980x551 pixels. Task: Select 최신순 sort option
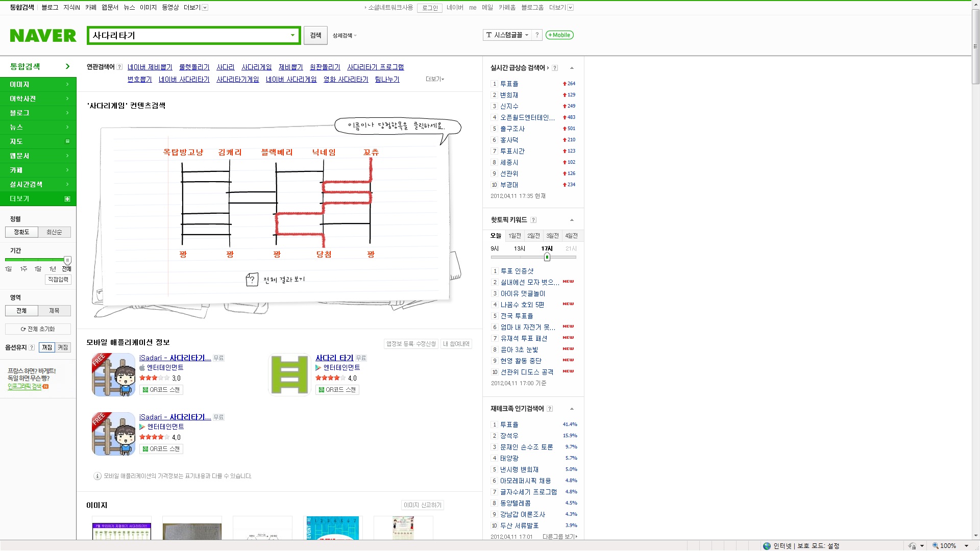(54, 232)
